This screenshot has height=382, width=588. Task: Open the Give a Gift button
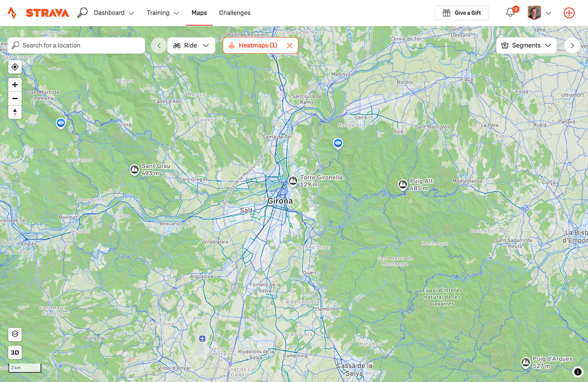point(462,13)
